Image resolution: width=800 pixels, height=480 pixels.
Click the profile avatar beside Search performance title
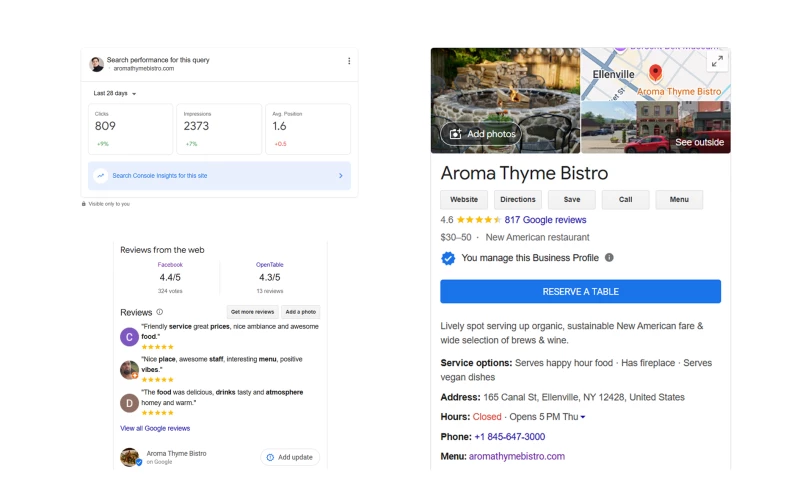click(96, 64)
